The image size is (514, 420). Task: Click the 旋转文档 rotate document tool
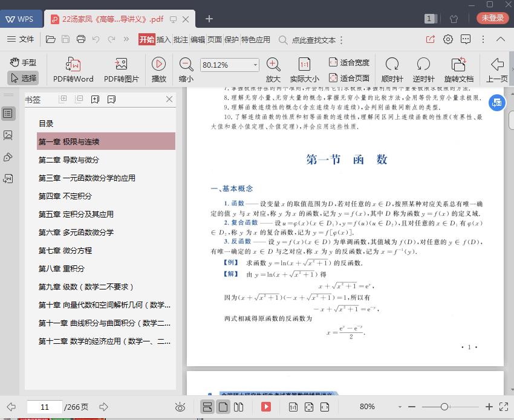coord(458,69)
